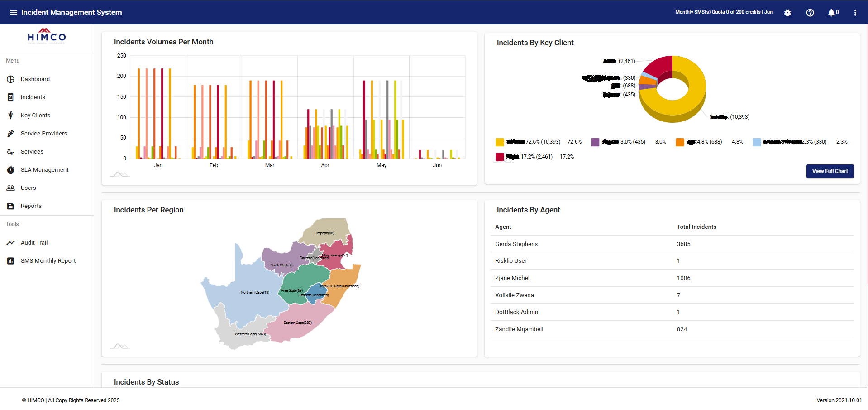Click the SLA Management stopwatch icon
The height and width of the screenshot is (410, 868).
[11, 170]
